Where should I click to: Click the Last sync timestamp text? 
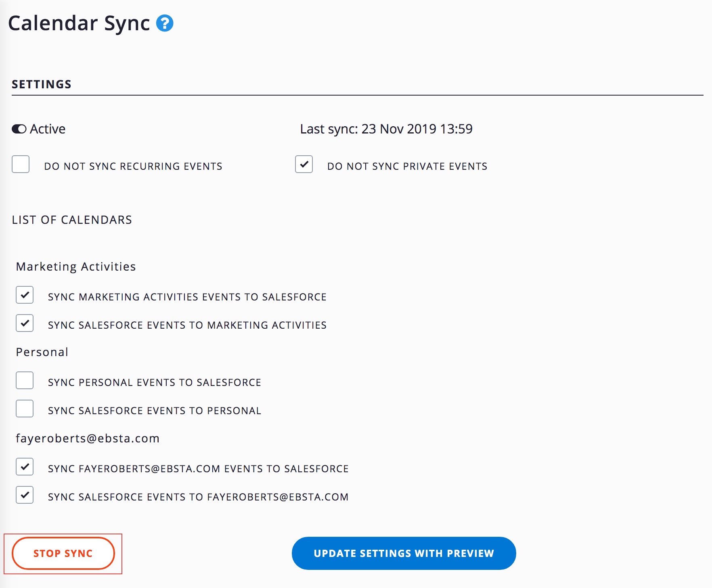pos(386,129)
